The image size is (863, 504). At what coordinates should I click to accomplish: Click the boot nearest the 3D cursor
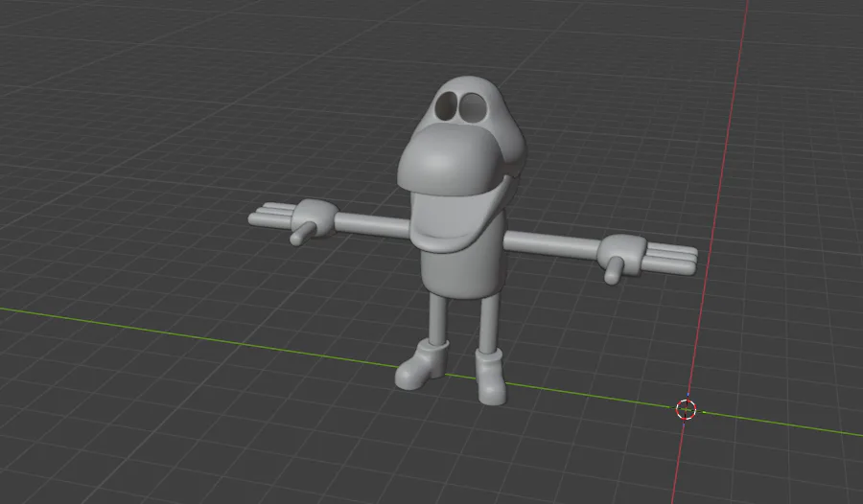490,377
